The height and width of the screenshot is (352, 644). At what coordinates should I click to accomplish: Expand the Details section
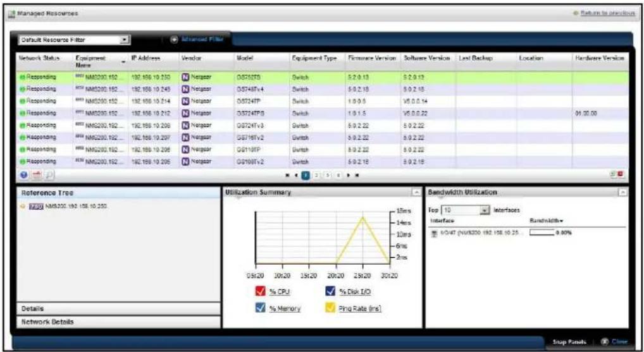pos(119,308)
